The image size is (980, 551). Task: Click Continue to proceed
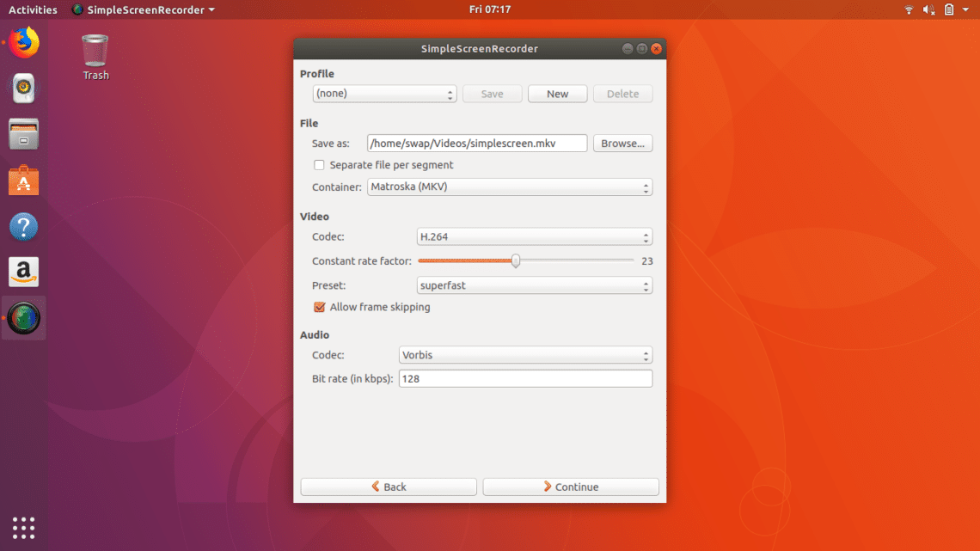coord(571,487)
